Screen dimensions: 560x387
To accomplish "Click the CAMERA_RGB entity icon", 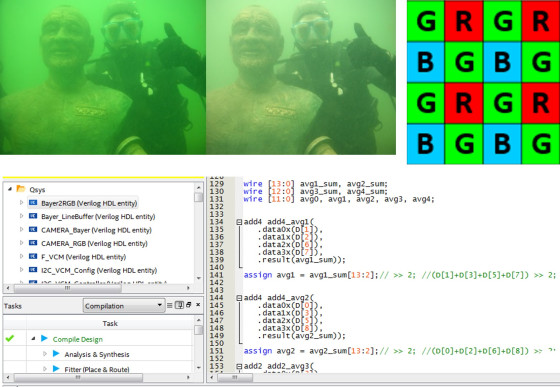I will tap(33, 243).
